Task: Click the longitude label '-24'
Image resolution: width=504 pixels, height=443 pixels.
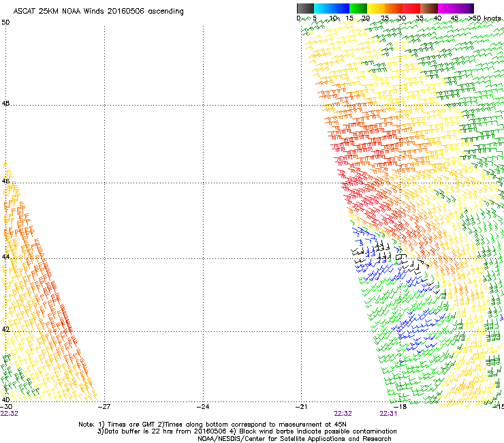Action: (x=203, y=406)
